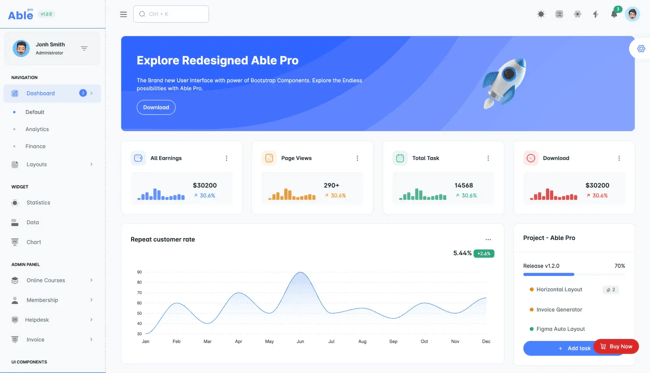Open Download card options menu
650x373 pixels.
[x=619, y=158]
